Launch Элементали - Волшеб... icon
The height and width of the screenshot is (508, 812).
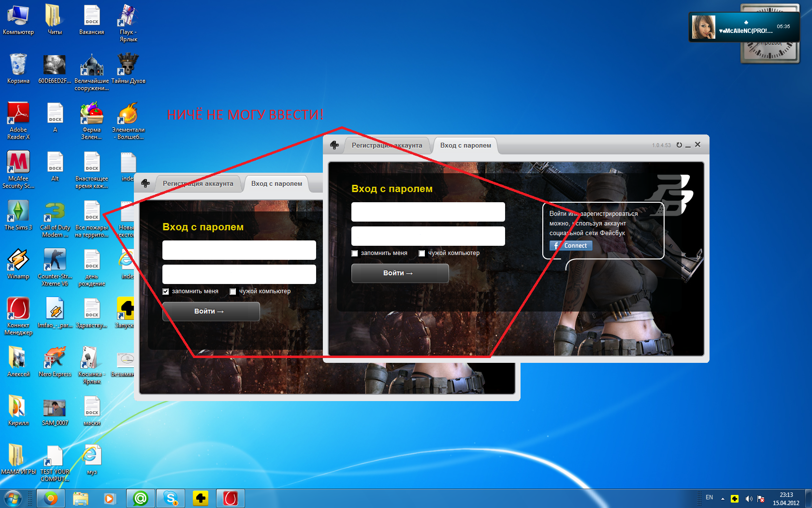point(128,121)
